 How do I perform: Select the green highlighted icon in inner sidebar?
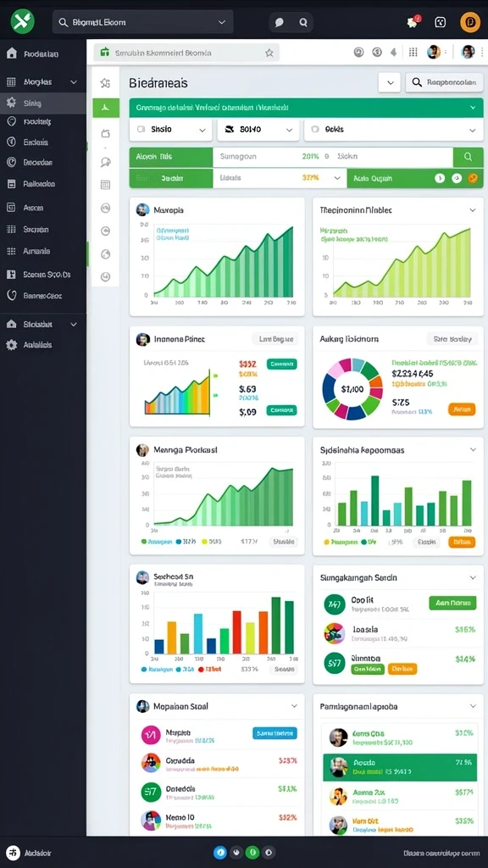105,108
